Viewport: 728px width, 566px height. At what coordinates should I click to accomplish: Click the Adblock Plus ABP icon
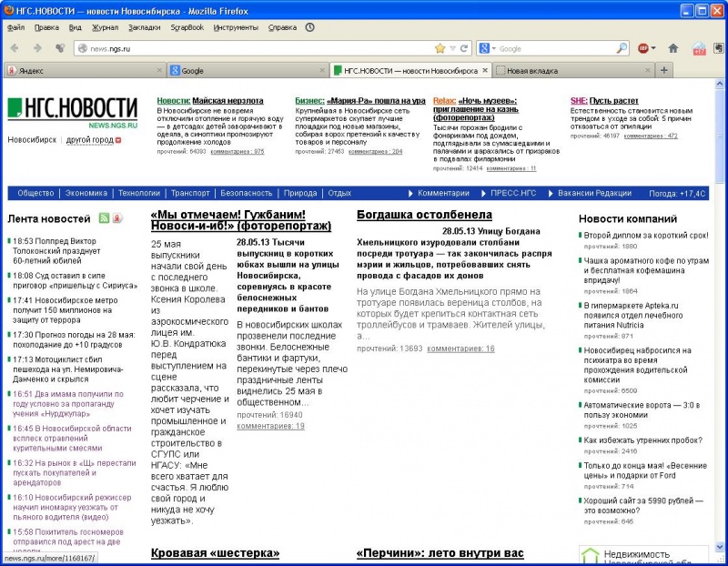[x=644, y=48]
